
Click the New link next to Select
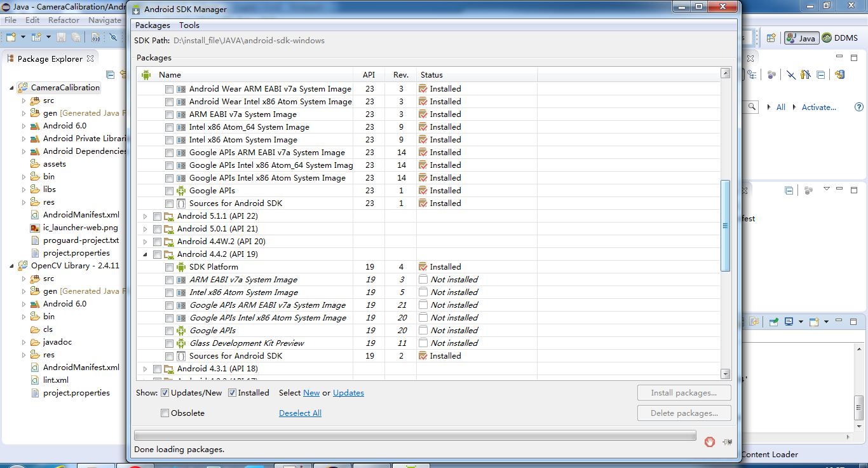311,393
